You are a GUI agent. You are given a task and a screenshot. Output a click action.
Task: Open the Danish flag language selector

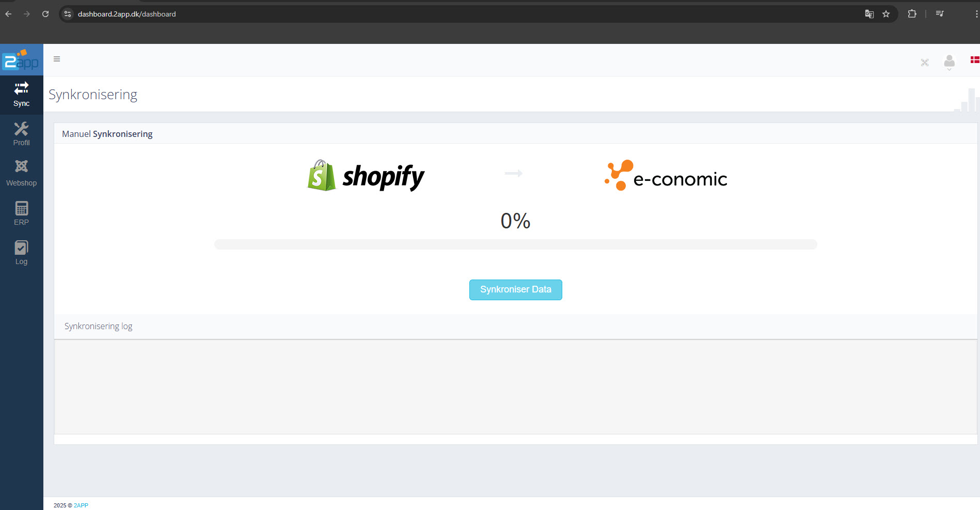(x=974, y=60)
